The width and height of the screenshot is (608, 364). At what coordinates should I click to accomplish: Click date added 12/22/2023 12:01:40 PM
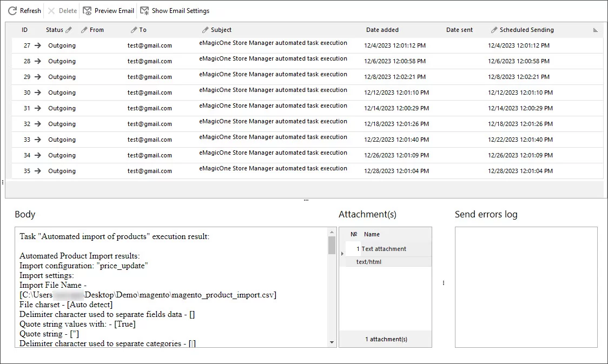pos(396,140)
